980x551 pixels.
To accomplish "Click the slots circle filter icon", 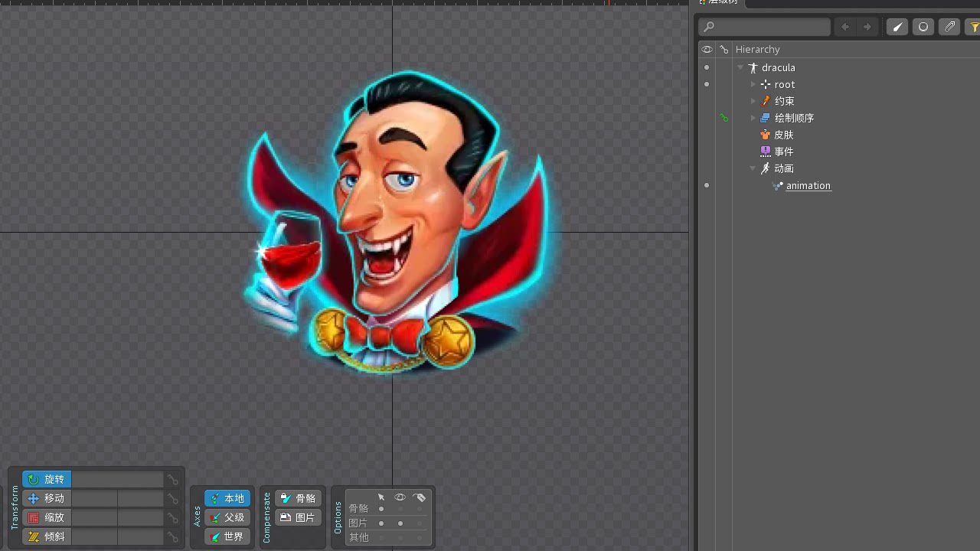I will pyautogui.click(x=923, y=27).
